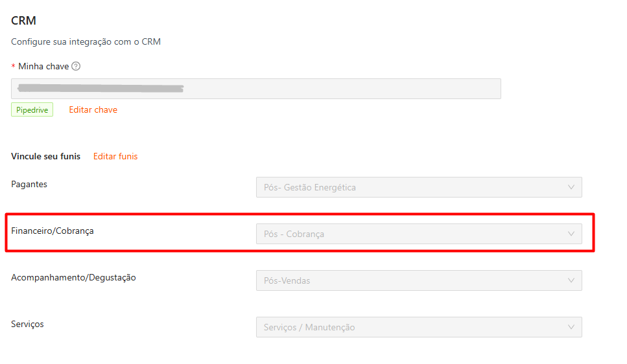Screen dimensions: 627x364
Task: Click the CRM section heading
Action: (x=23, y=21)
